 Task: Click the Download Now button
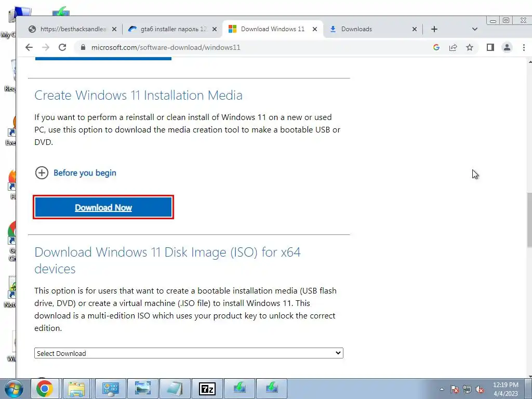[103, 207]
